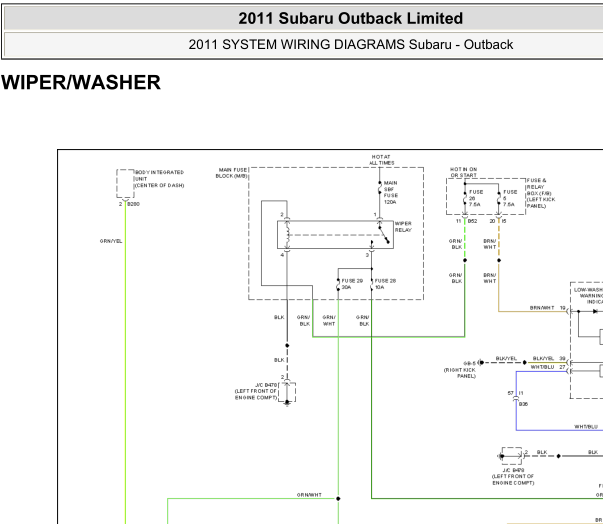The height and width of the screenshot is (524, 603).
Task: Click the 'WHT/BLU 27' wire label
Action: [548, 367]
